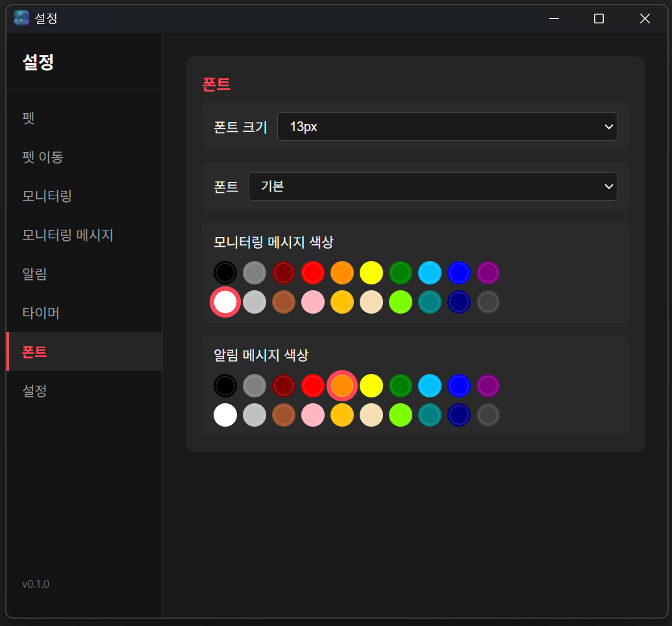Viewport: 672px width, 626px height.
Task: Open 타이머 sidebar section
Action: click(84, 312)
